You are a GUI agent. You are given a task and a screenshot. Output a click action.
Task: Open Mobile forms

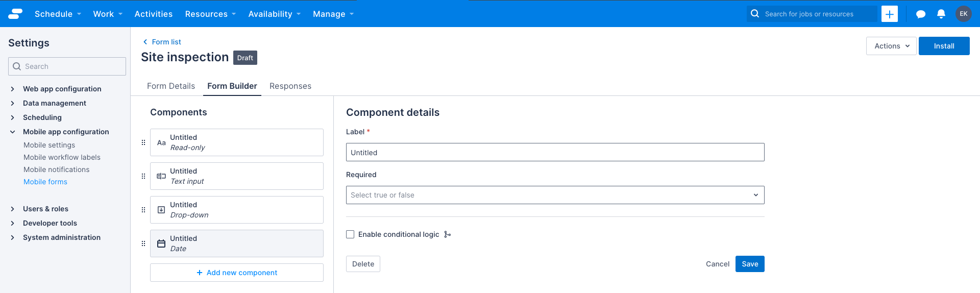pyautogui.click(x=45, y=182)
